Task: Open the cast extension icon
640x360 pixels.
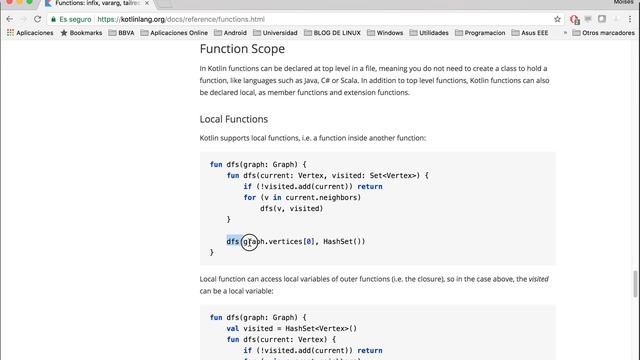Action: 588,19
